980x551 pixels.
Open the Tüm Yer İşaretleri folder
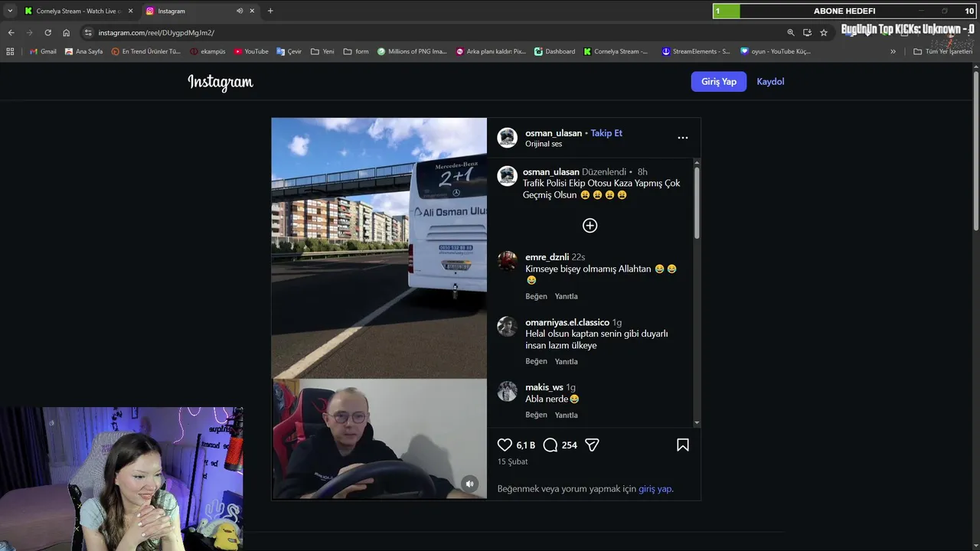tap(942, 51)
